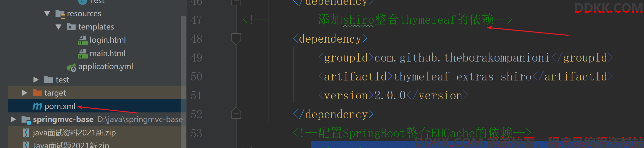Select main.html in the project tree

(x=108, y=53)
